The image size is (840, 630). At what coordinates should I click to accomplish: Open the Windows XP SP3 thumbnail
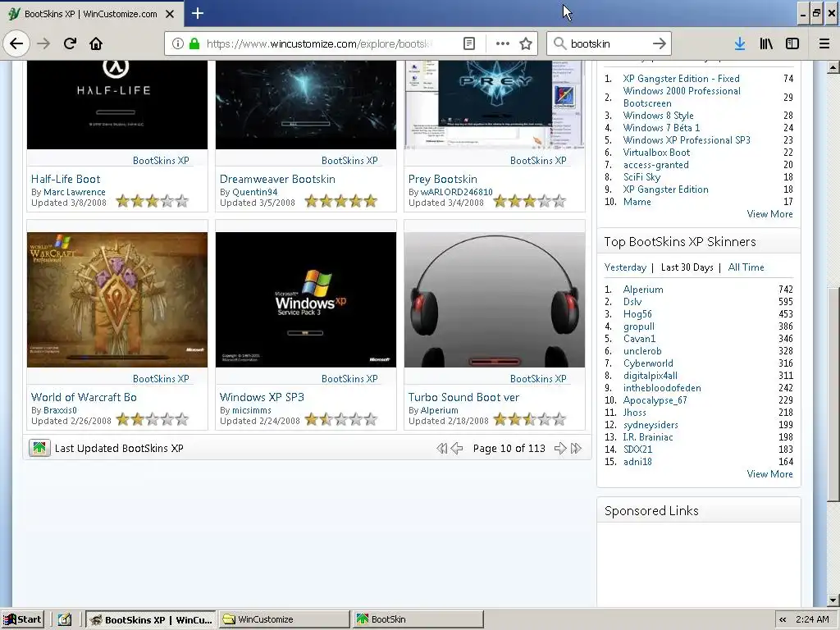pos(306,299)
